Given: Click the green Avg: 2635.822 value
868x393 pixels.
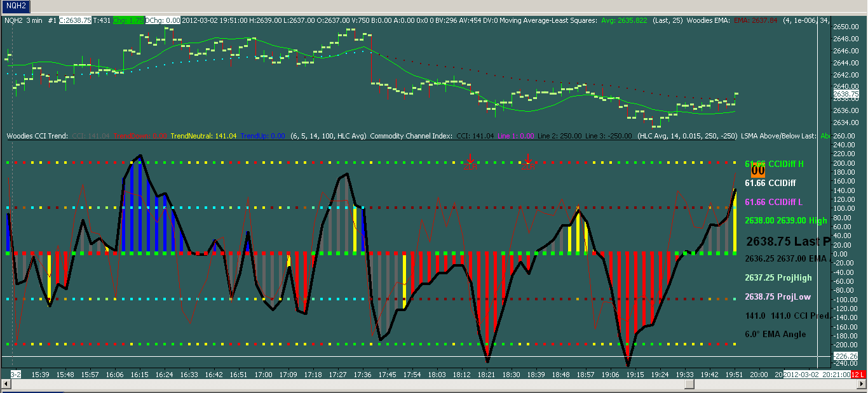Looking at the screenshot, I should 625,20.
